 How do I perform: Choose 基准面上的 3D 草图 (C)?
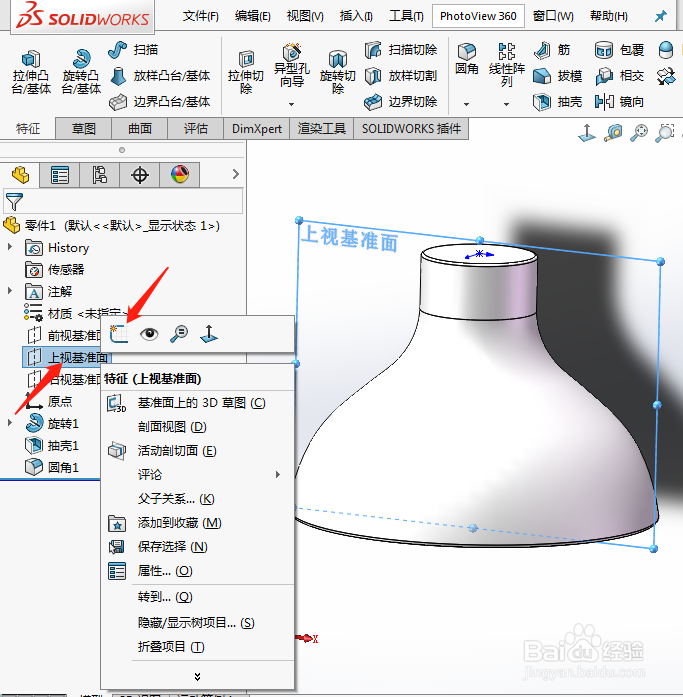point(198,403)
